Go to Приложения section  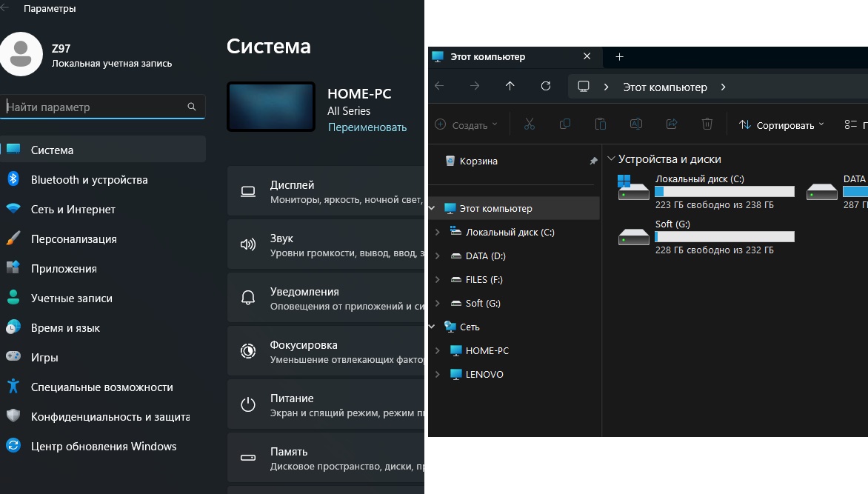(103, 269)
